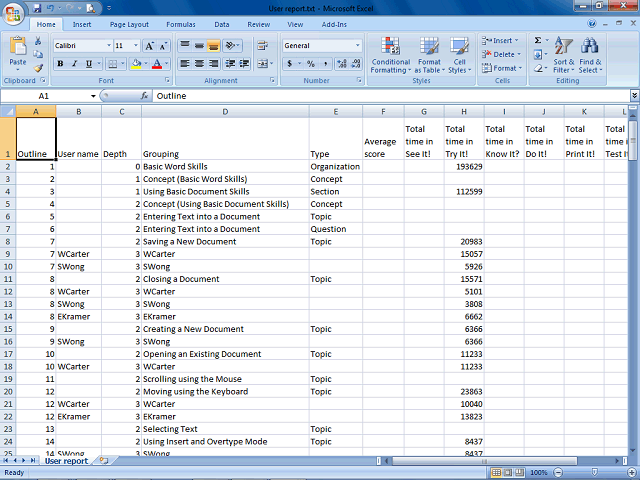Toggle Italic formatting
The height and width of the screenshot is (480, 640).
pos(74,64)
